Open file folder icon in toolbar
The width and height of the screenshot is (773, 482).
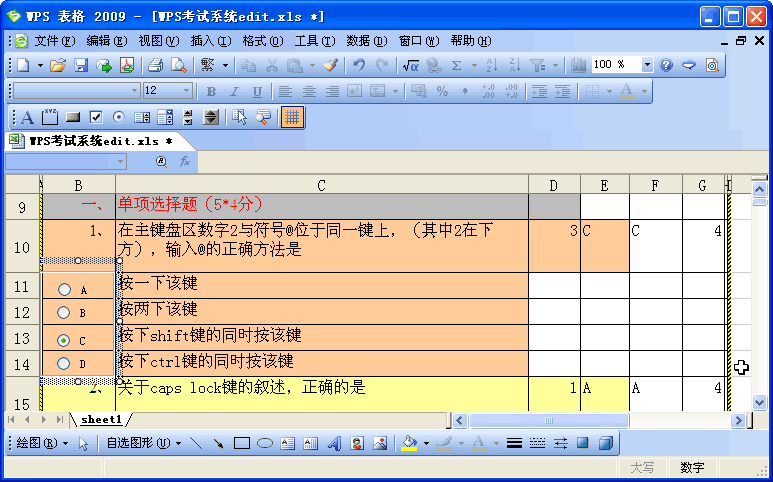point(58,65)
